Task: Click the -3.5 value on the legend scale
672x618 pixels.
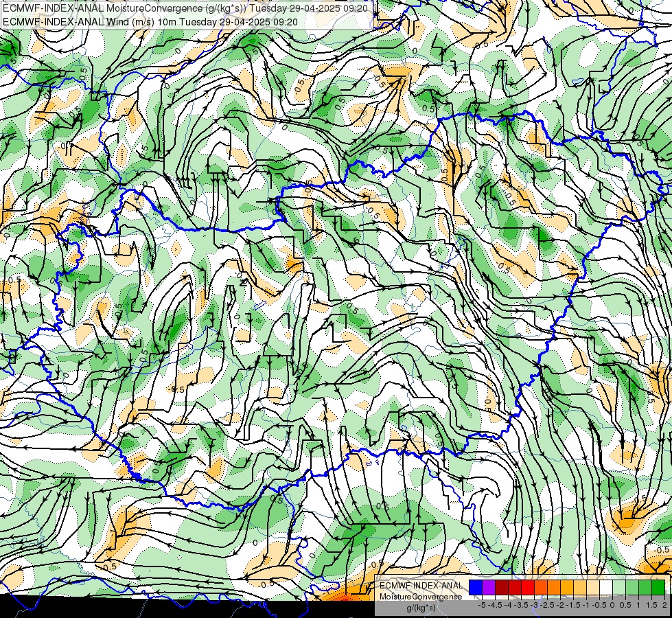Action: coord(521,605)
